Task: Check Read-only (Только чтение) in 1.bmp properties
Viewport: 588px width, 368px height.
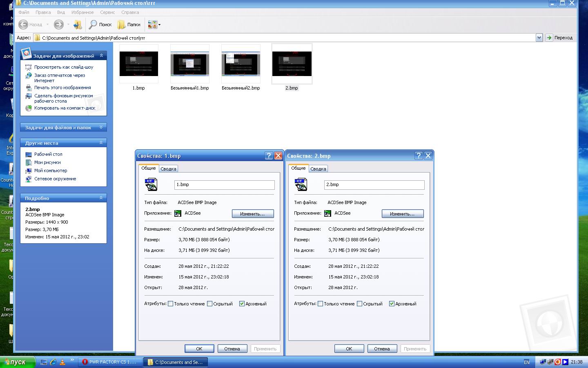Action: pos(171,304)
